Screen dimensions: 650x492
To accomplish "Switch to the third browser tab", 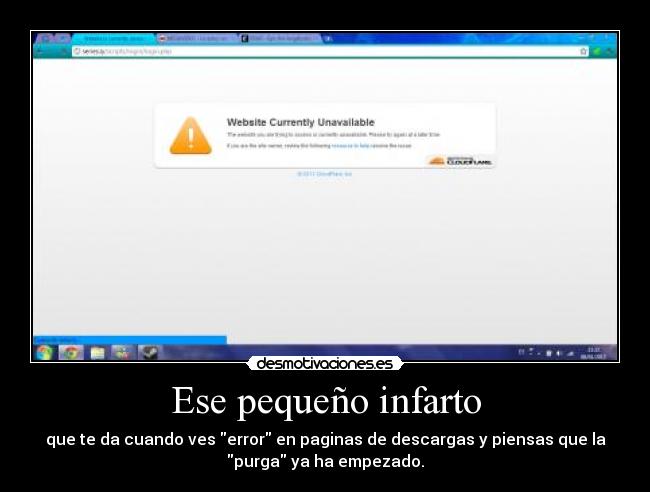I will (x=280, y=39).
